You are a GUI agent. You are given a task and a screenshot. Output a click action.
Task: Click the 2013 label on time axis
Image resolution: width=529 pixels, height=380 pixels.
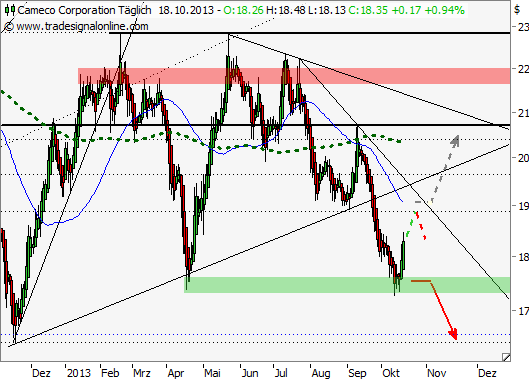(x=79, y=373)
